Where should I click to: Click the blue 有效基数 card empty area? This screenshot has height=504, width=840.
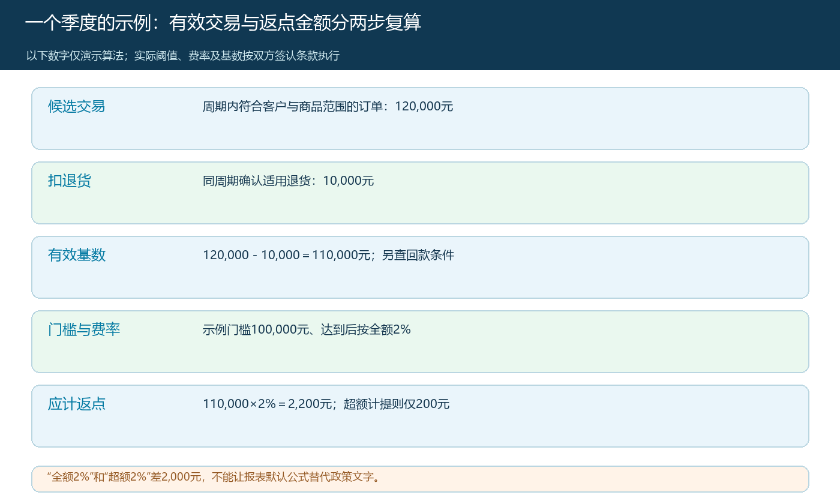click(x=420, y=279)
